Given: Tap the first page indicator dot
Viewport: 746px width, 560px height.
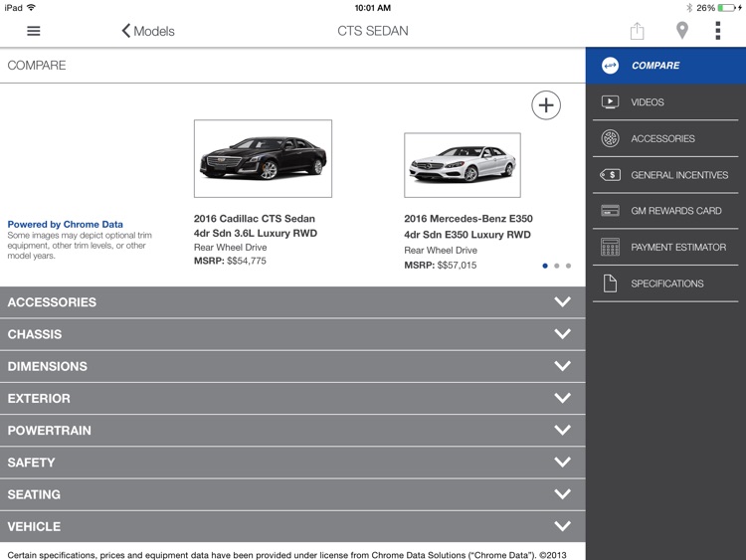Looking at the screenshot, I should tap(545, 266).
